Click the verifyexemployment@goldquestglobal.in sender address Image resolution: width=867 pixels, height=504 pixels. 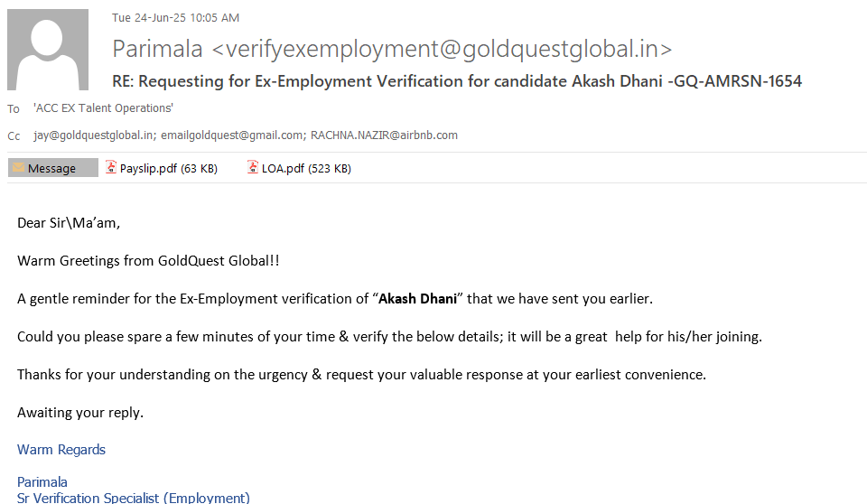pos(443,49)
